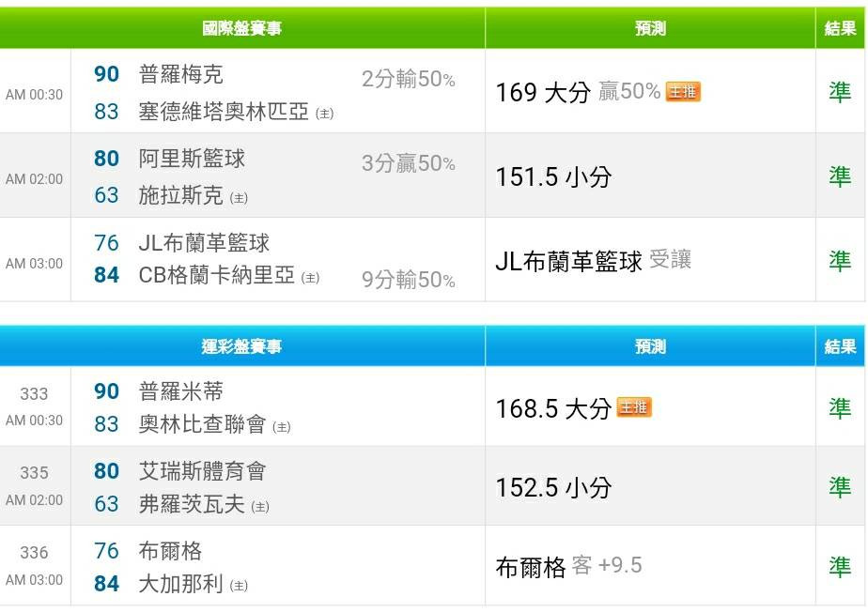868x612 pixels.
Task: Click the 準 result for 艾瑞斯體育會 game
Action: click(840, 487)
